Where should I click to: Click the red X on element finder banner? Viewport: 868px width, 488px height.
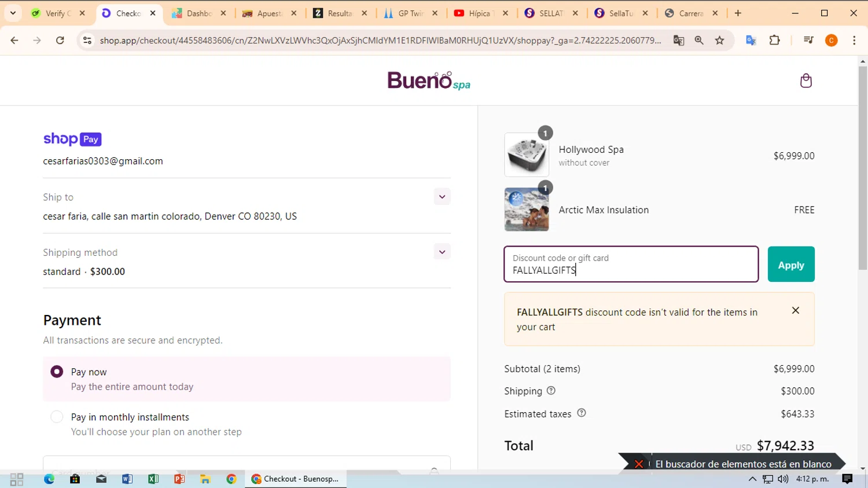[639, 464]
